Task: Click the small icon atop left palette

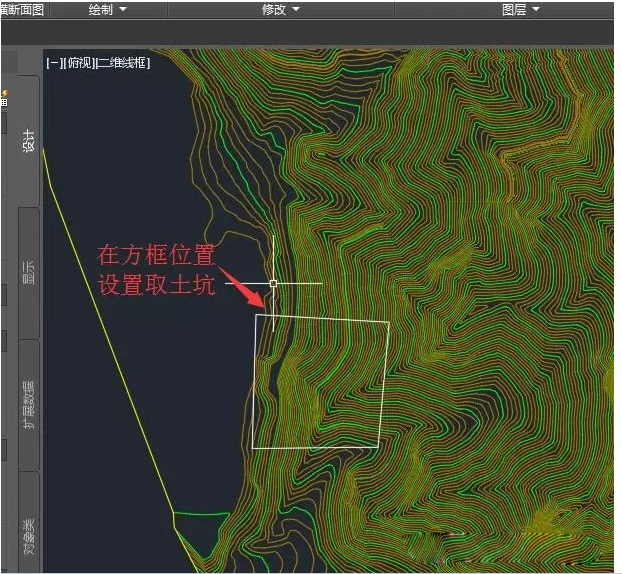Action: tap(4, 97)
